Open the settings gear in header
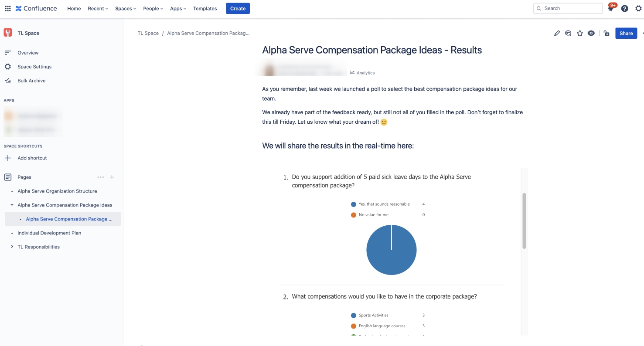644x346 pixels. point(639,8)
